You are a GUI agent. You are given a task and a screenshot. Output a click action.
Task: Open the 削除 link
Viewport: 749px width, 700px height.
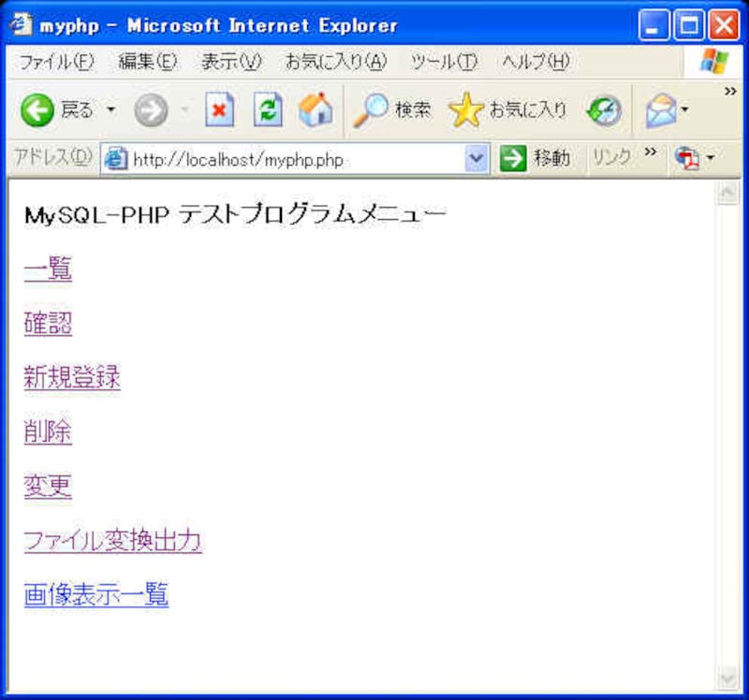49,431
